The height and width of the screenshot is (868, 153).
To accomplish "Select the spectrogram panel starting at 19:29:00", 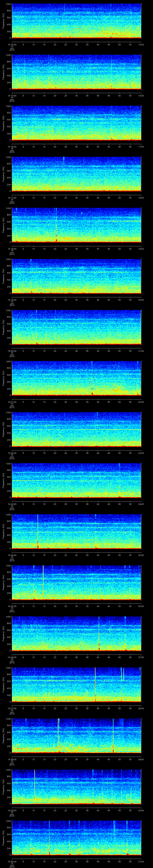I will pyautogui.click(x=76, y=787).
